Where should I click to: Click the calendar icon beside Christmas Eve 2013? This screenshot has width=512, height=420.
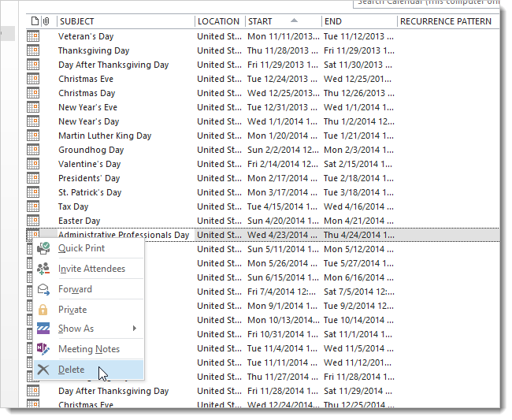pos(33,79)
